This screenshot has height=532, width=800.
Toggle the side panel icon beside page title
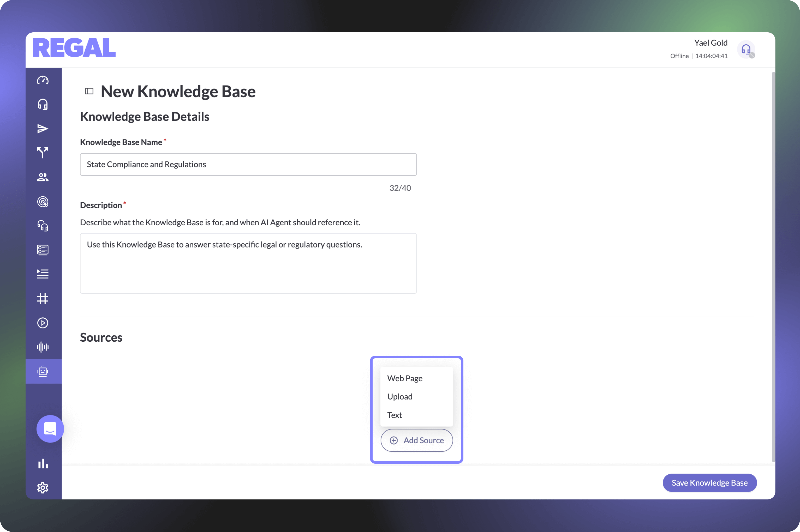tap(89, 91)
